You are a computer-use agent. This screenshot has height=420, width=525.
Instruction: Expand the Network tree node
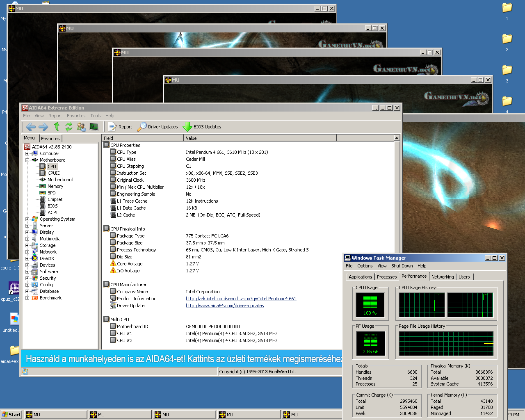tap(27, 252)
